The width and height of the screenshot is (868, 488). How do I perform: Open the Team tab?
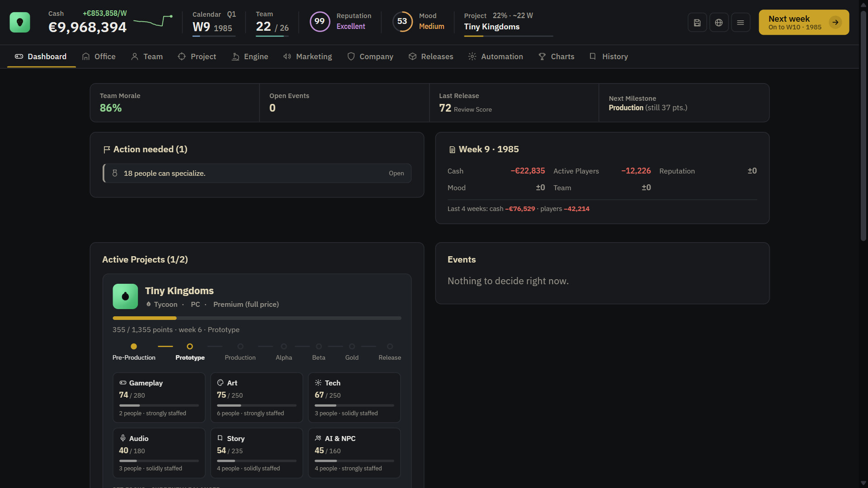(147, 56)
